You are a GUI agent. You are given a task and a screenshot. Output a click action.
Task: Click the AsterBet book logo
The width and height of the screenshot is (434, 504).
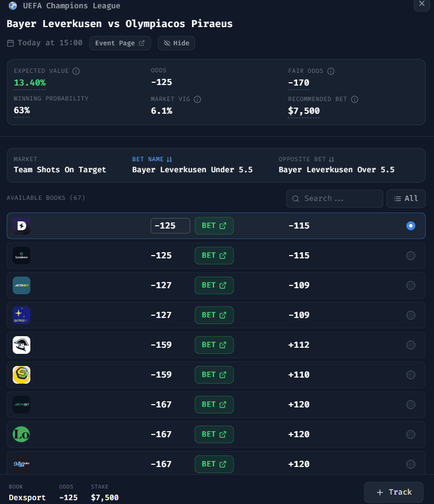click(x=21, y=285)
